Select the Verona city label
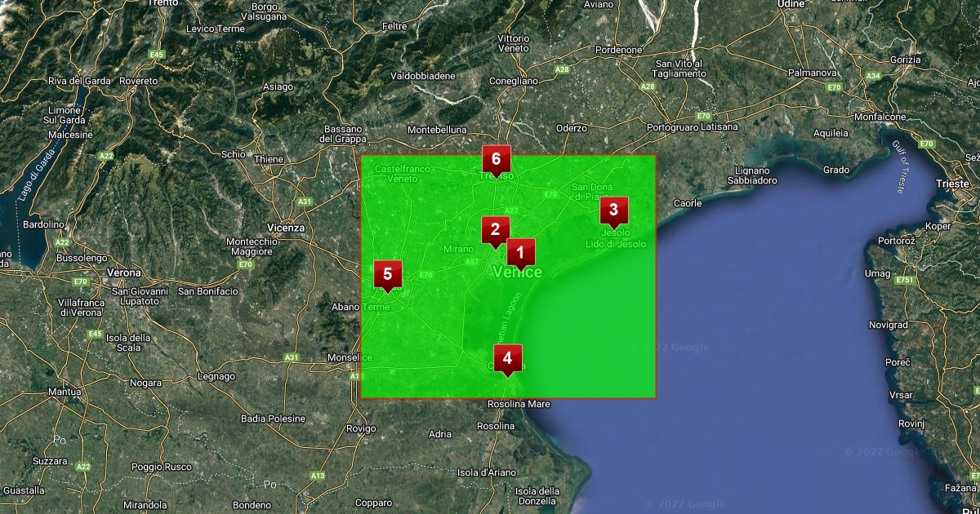Screen dimensions: 980x514 point(123,273)
